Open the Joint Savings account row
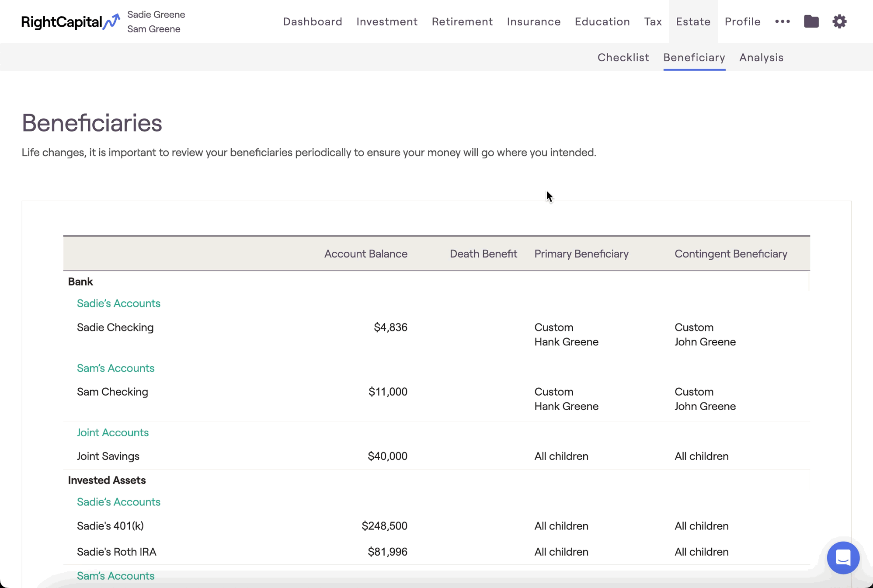This screenshot has width=873, height=588. click(108, 456)
